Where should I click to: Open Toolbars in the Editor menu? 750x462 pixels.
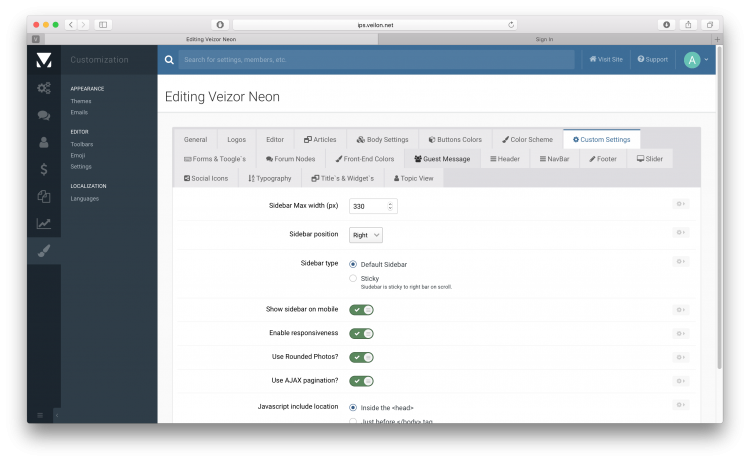(x=82, y=144)
